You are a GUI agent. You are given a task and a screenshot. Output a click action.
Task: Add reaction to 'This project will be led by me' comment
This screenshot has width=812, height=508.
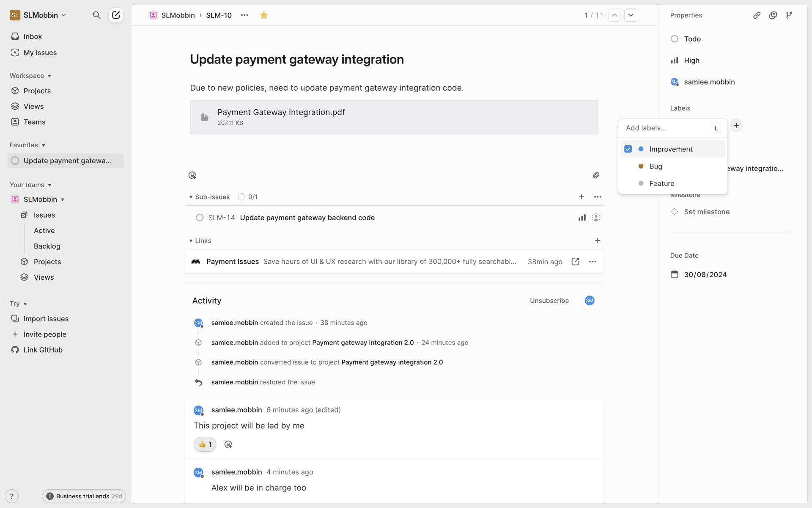(x=228, y=444)
